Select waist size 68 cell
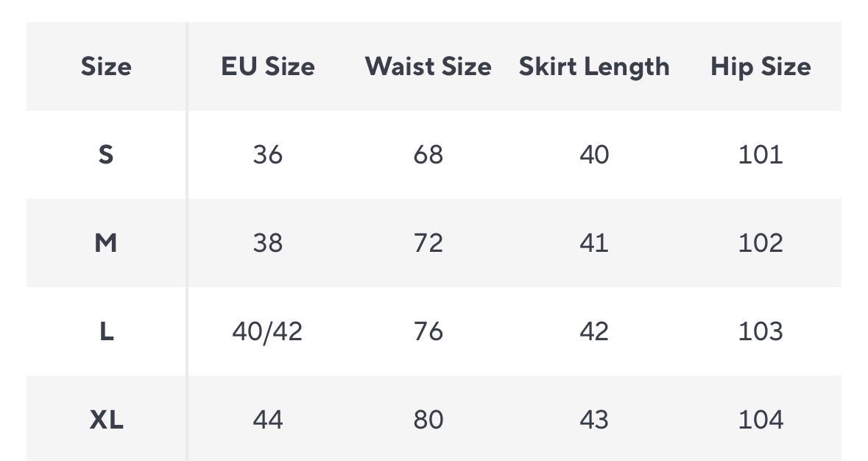 (428, 155)
